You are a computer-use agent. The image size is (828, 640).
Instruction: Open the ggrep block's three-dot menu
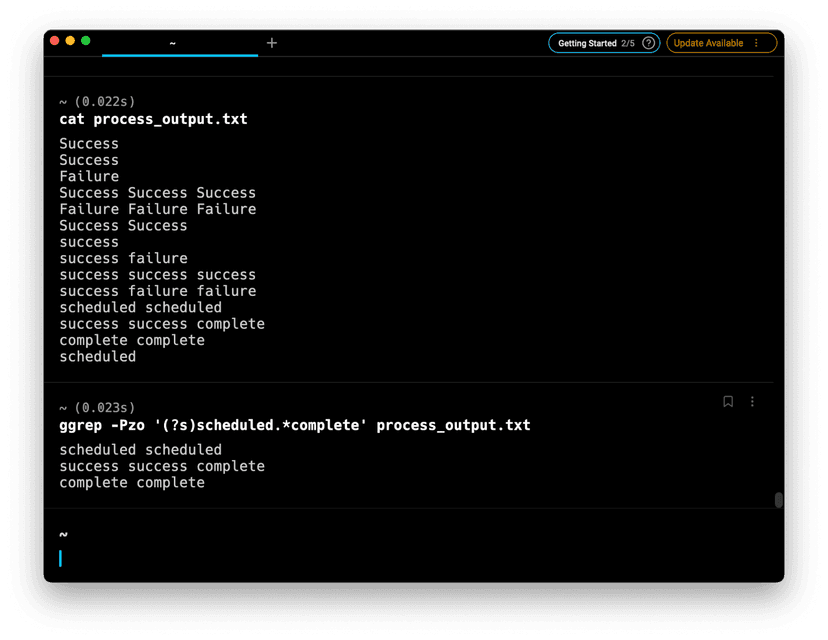(x=752, y=402)
